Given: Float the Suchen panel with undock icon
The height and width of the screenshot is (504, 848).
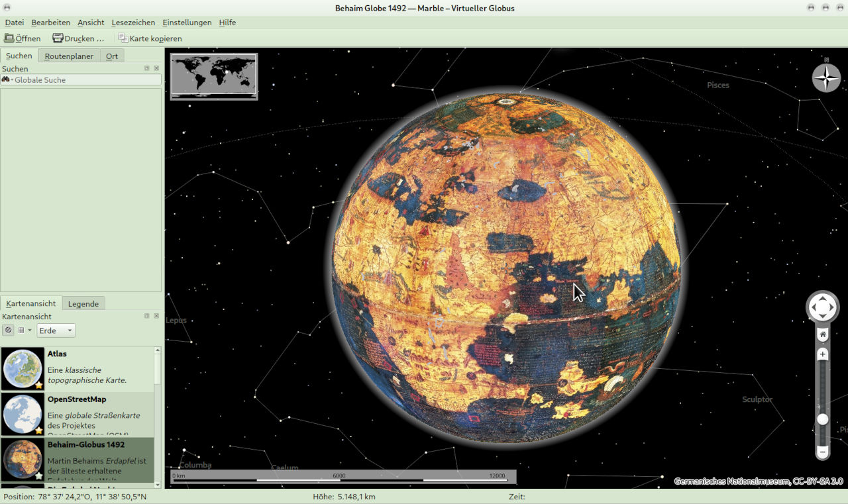Looking at the screenshot, I should 147,68.
